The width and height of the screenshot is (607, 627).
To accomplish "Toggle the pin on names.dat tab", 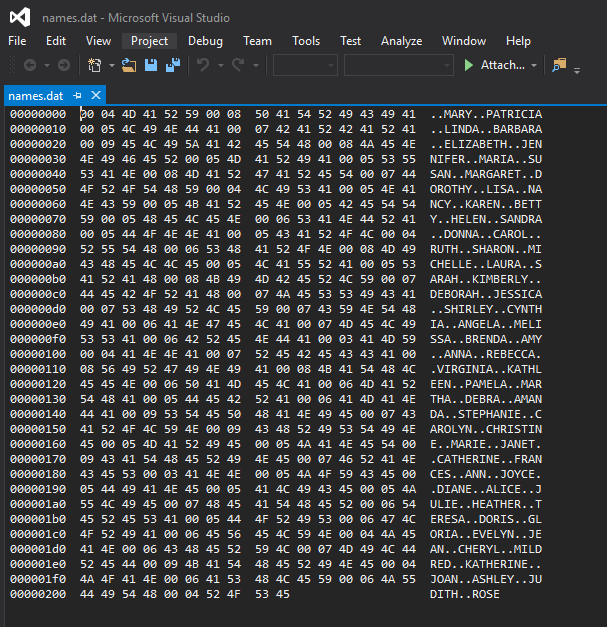I will click(x=78, y=96).
